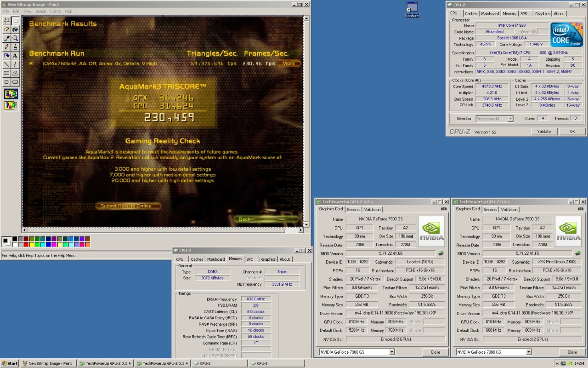This screenshot has height=368, width=588.
Task: Open the Processor #1 selection dropdown in CPU-Z
Action: click(x=510, y=119)
